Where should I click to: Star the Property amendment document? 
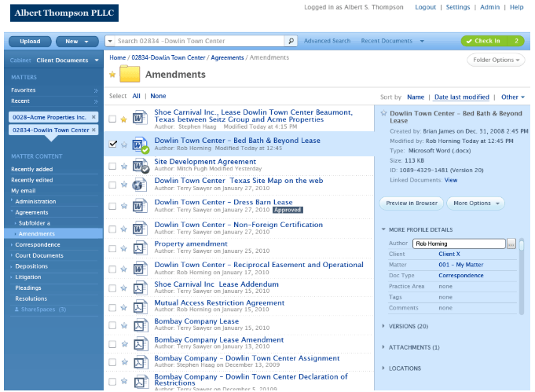(x=124, y=248)
